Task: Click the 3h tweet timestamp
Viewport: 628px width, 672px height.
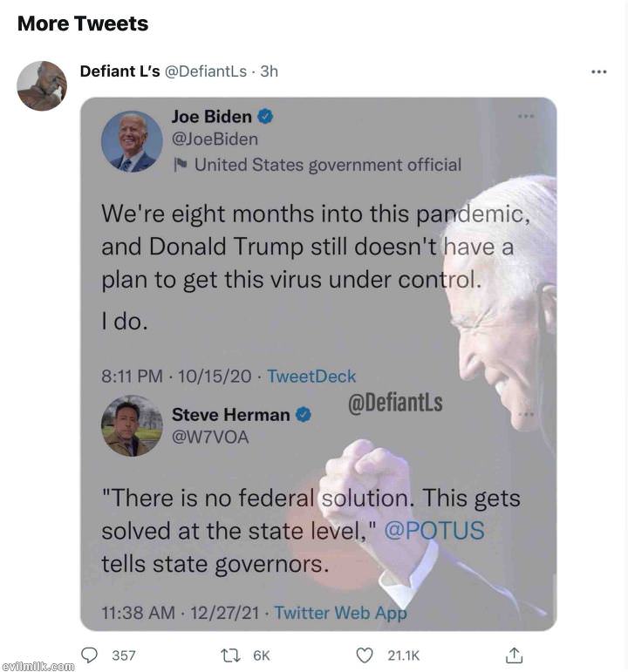Action: tap(269, 71)
